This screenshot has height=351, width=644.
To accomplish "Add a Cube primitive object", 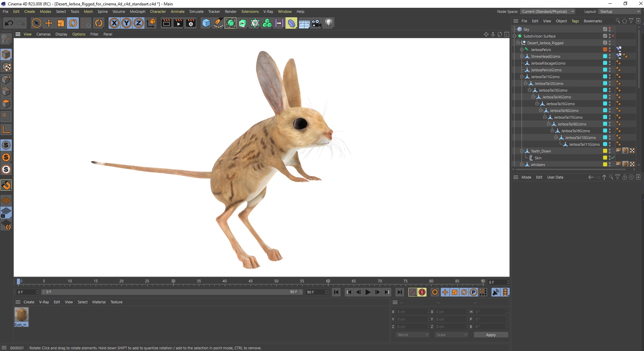I will (x=206, y=23).
